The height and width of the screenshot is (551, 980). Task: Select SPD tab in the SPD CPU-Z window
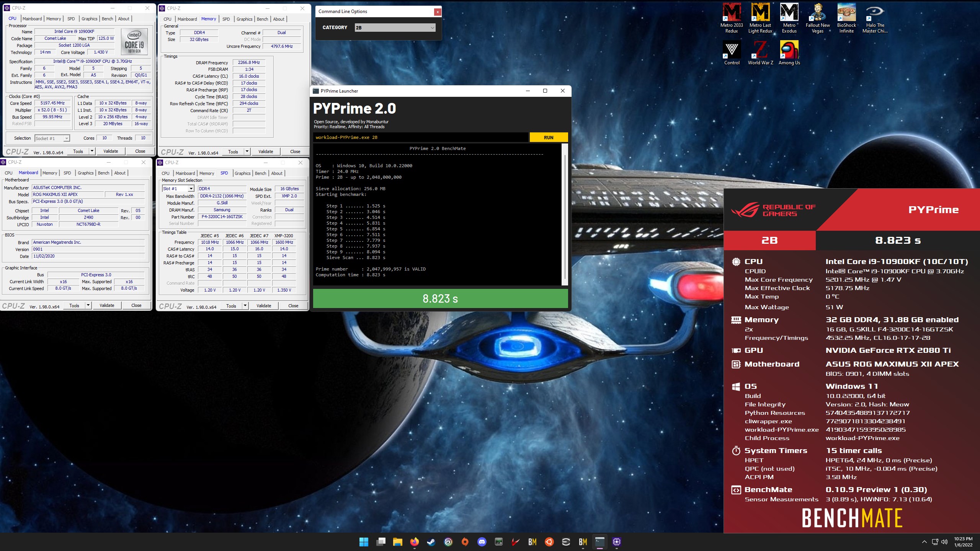click(x=224, y=173)
